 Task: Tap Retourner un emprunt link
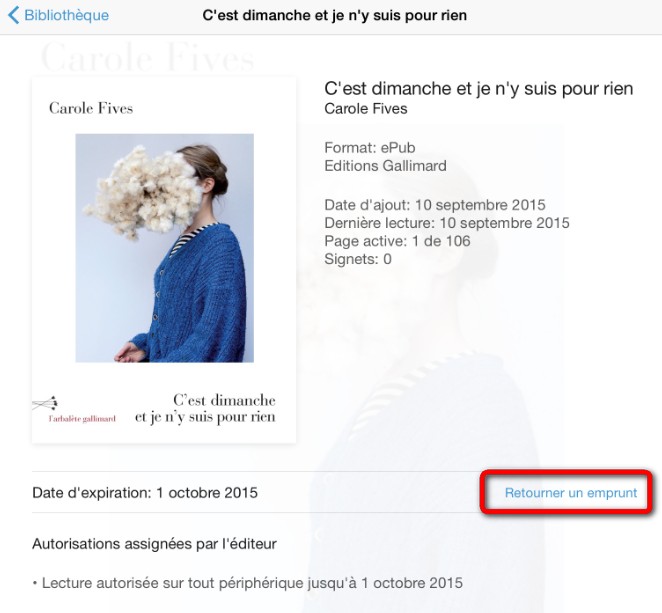pyautogui.click(x=571, y=493)
